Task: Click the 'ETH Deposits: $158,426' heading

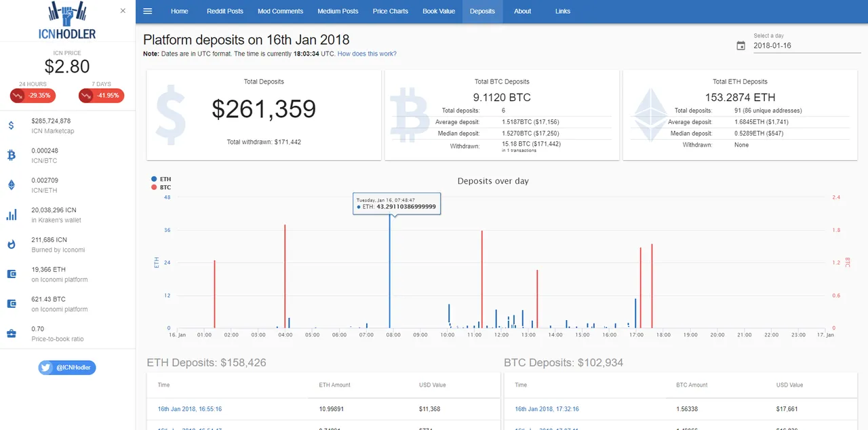Action: (x=206, y=363)
